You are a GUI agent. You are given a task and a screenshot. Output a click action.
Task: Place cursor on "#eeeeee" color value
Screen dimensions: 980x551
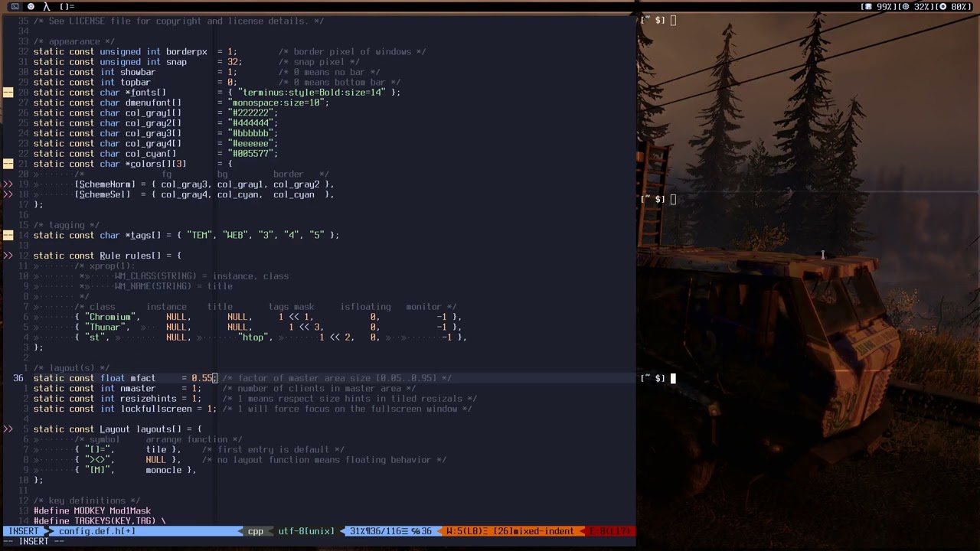[250, 143]
